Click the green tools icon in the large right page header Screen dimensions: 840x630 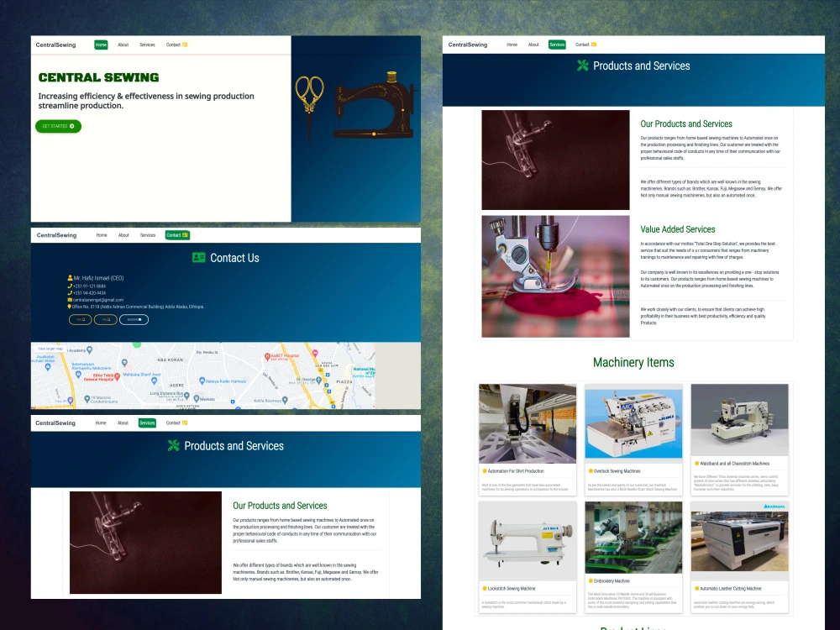pos(583,66)
